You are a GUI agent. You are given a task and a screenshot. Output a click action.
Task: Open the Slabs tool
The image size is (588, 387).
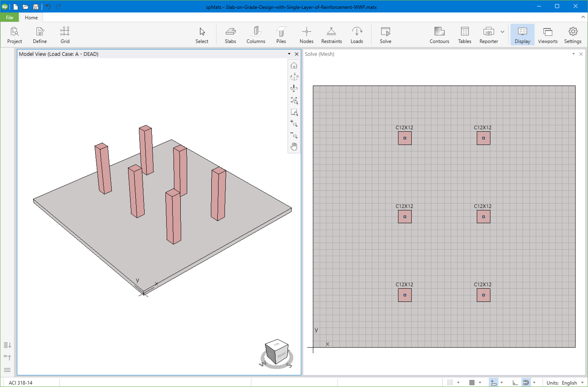[x=230, y=35]
